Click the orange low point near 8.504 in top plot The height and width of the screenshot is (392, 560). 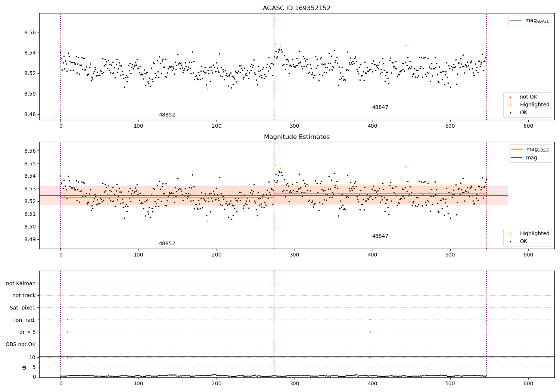tap(207, 89)
